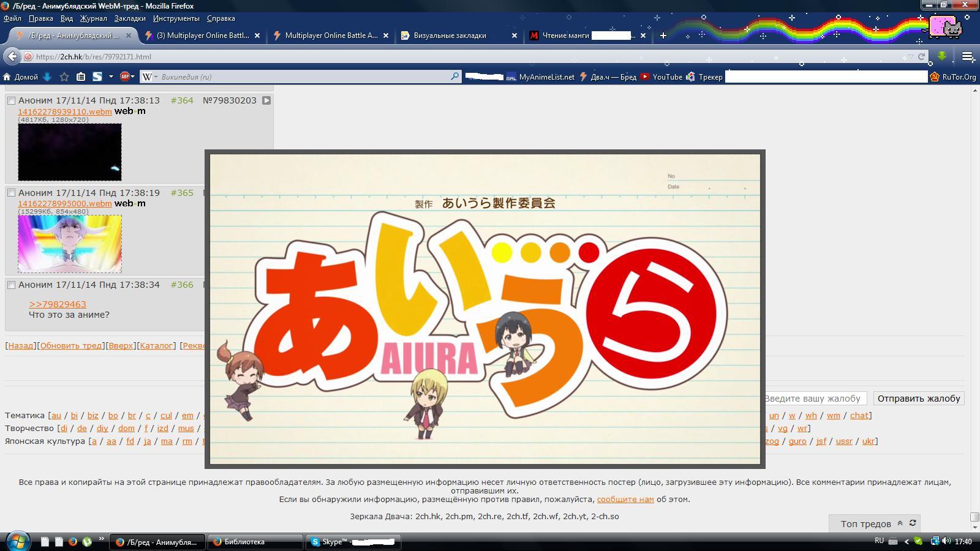Screen dimensions: 980x551
Task: Open YouTube bookmark in toolbar
Action: (x=661, y=77)
